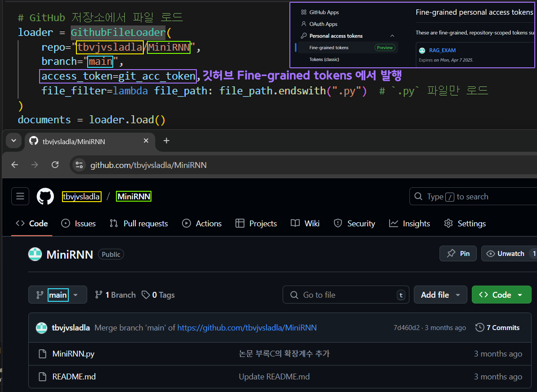Click the 'Preview' badge beside Fine-grained tokens
The width and height of the screenshot is (537, 392).
(385, 48)
